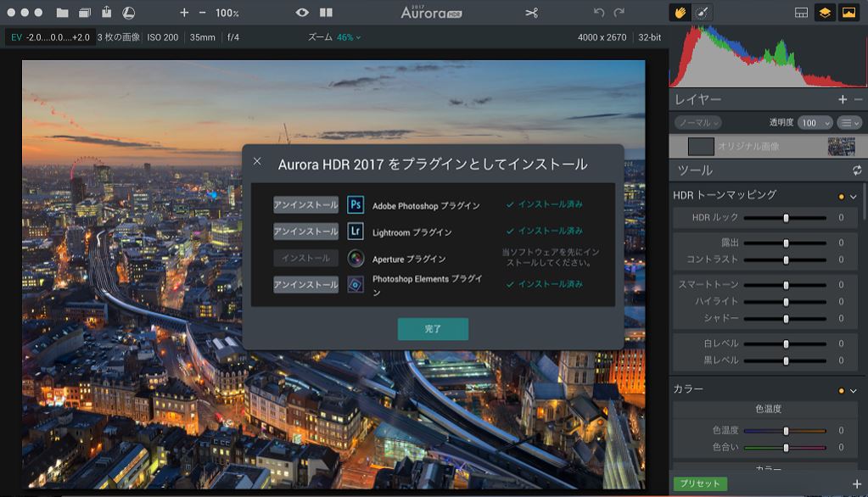Toggle the histogram display icon

point(848,12)
